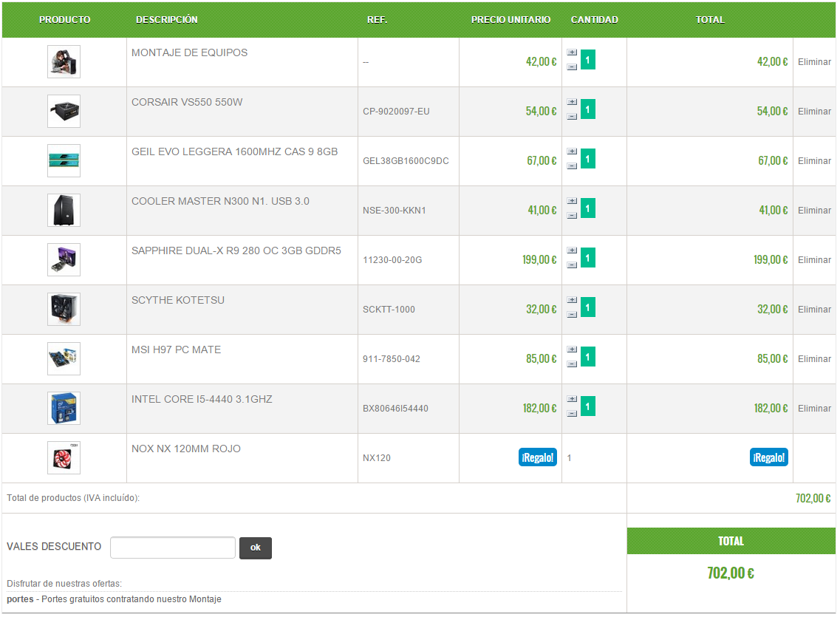Increase quantity for MSI H97 PC MATE
This screenshot has width=840, height=617.
coord(572,350)
